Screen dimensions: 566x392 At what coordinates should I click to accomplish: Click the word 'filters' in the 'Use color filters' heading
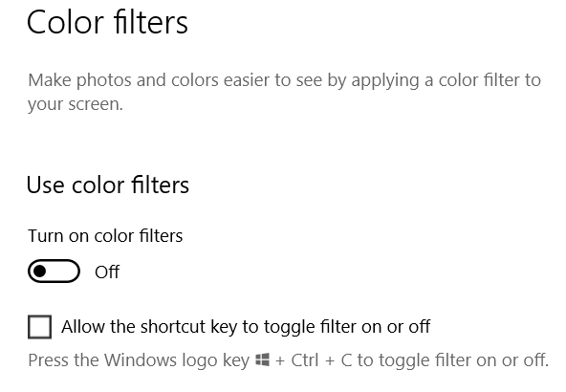[160, 185]
